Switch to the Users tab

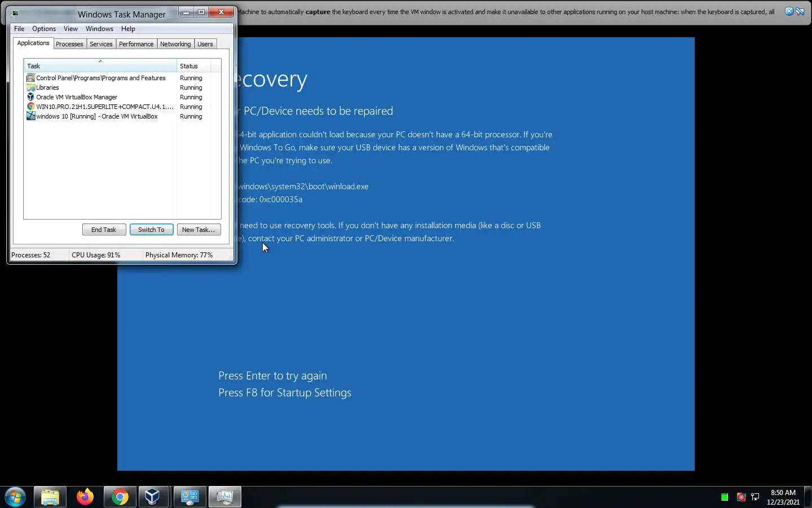click(x=205, y=44)
